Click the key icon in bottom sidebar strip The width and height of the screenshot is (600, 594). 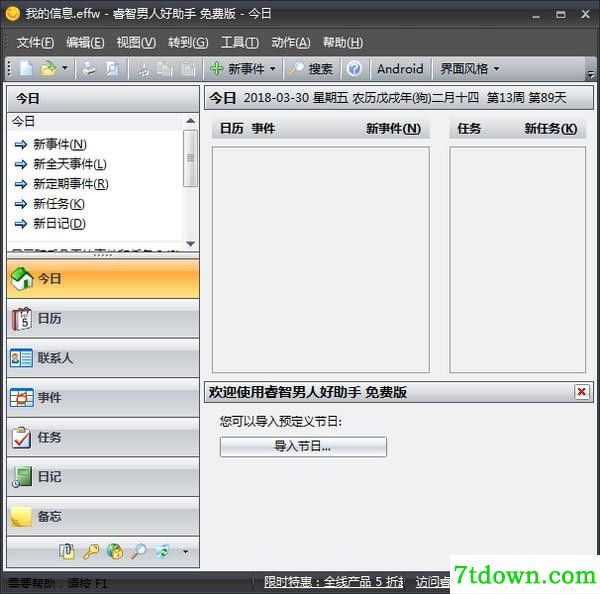[91, 552]
